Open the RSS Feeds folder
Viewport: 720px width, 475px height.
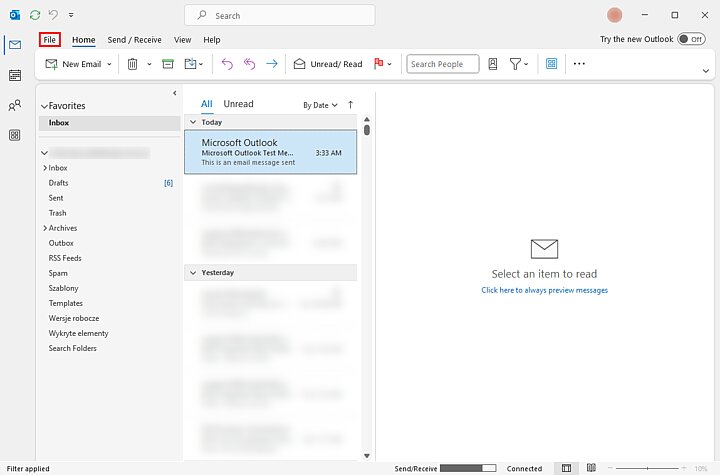coord(65,258)
